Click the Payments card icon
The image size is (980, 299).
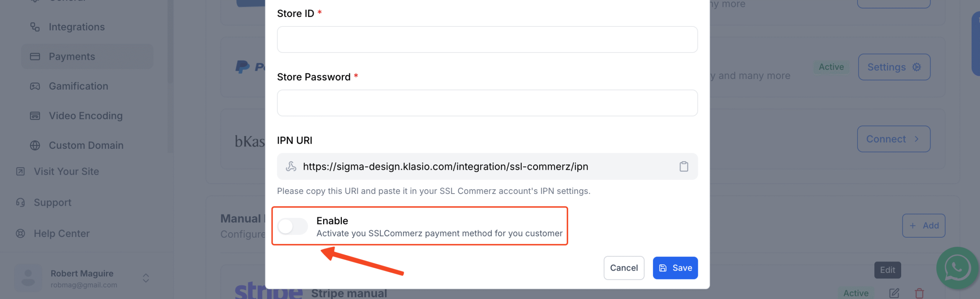click(x=35, y=56)
